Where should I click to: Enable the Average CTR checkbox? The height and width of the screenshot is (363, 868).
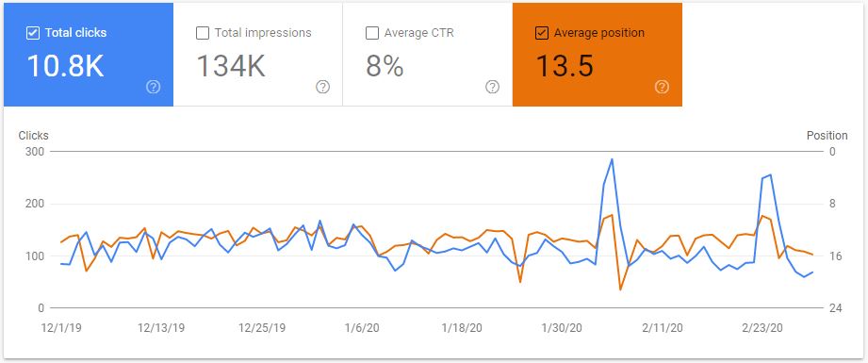click(x=372, y=33)
